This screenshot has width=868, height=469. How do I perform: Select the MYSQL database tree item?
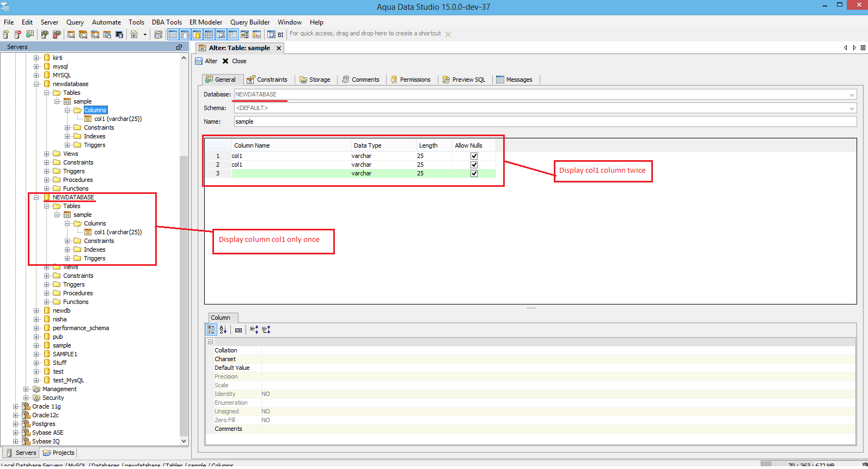[x=62, y=75]
